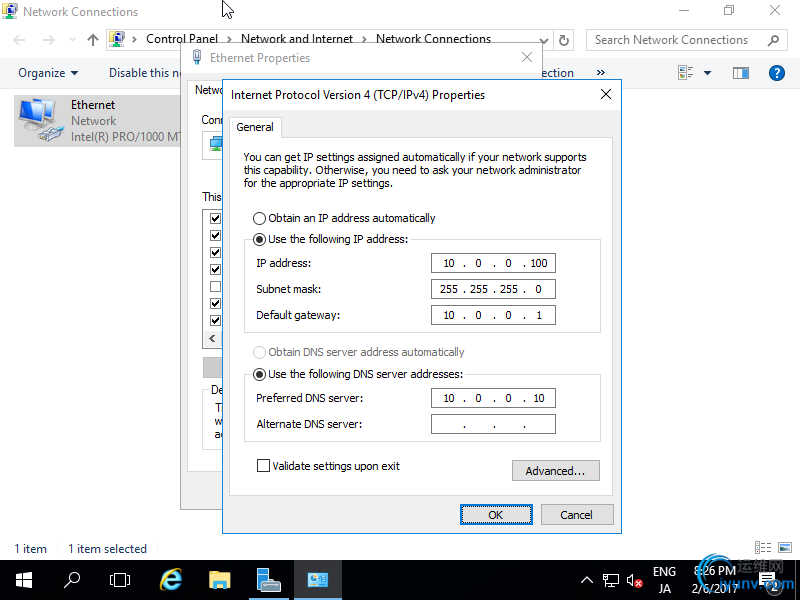Close the Ethernet Properties window

tap(527, 57)
